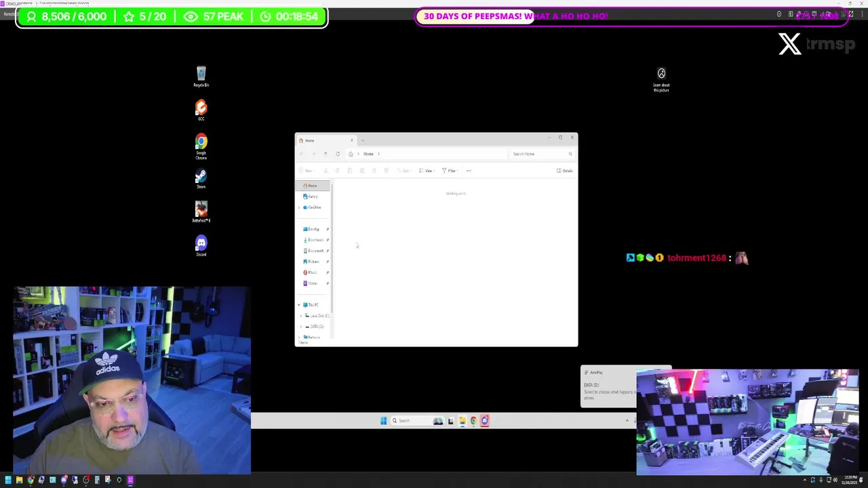Click the Home breadcrumb in address bar

pyautogui.click(x=368, y=154)
